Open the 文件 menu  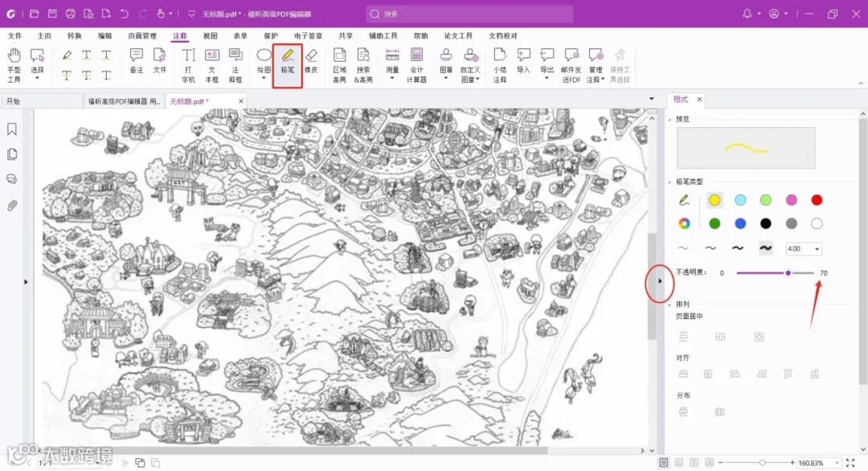pos(15,35)
